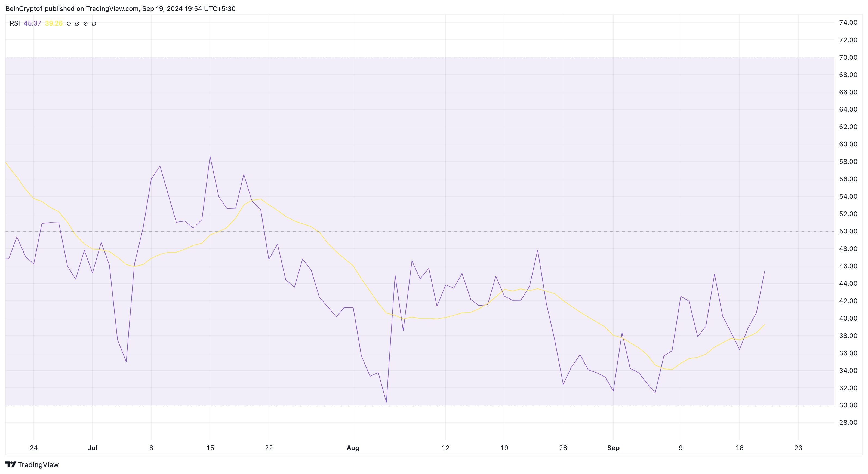This screenshot has width=868, height=474.
Task: Select the Aug date axis label
Action: (x=353, y=448)
